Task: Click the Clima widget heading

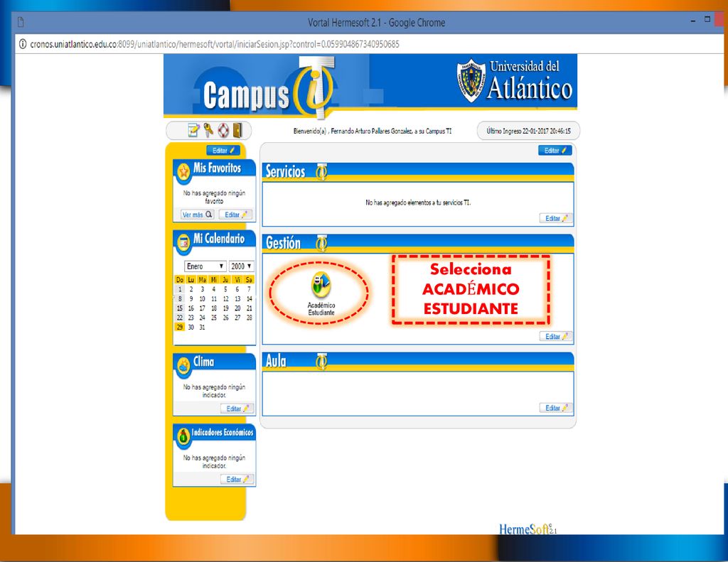Action: [204, 362]
